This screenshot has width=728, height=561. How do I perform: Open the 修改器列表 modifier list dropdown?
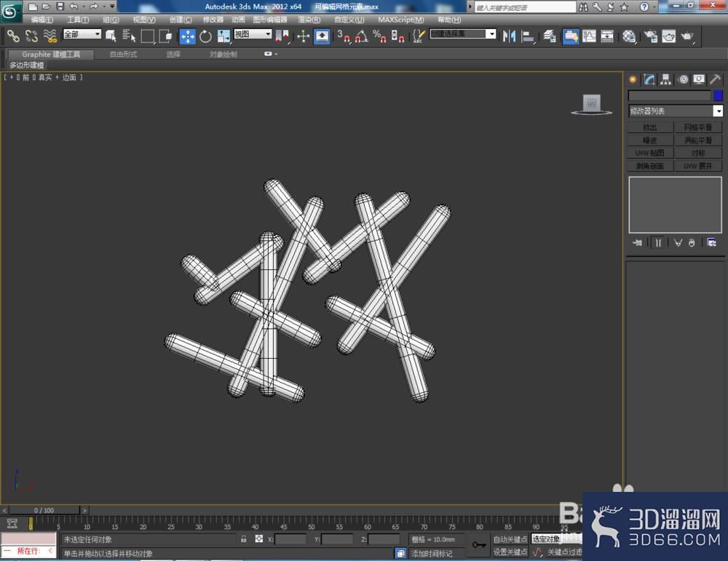click(x=718, y=111)
